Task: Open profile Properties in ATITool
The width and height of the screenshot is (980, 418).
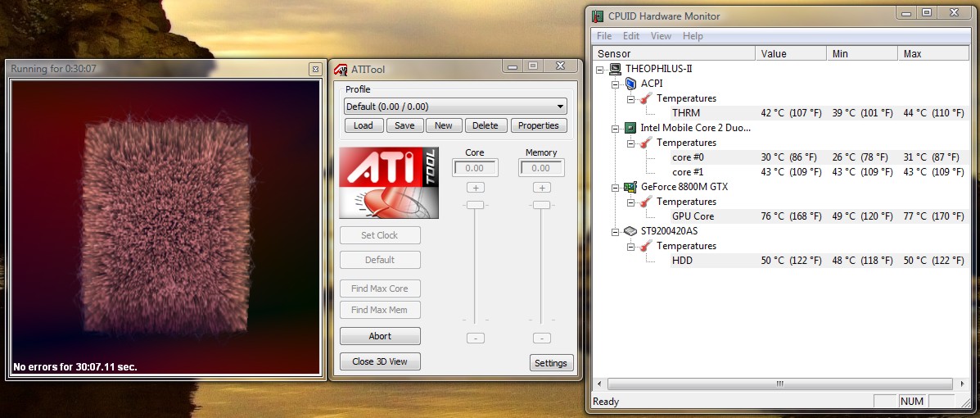Action: point(539,125)
